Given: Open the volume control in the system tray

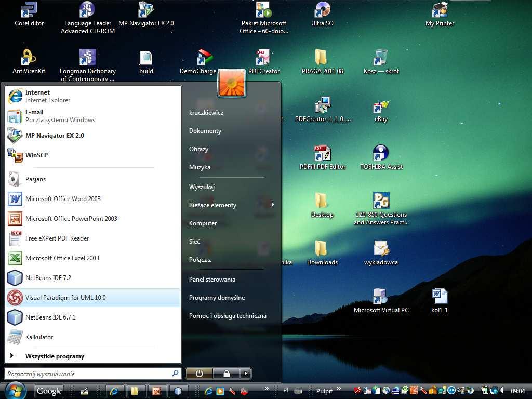Looking at the screenshot, I should 502,391.
